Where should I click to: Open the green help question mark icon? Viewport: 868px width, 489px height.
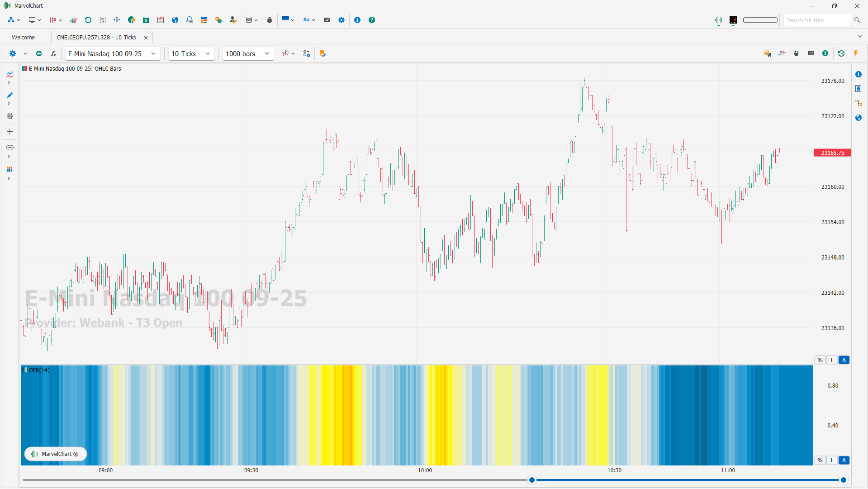[372, 20]
